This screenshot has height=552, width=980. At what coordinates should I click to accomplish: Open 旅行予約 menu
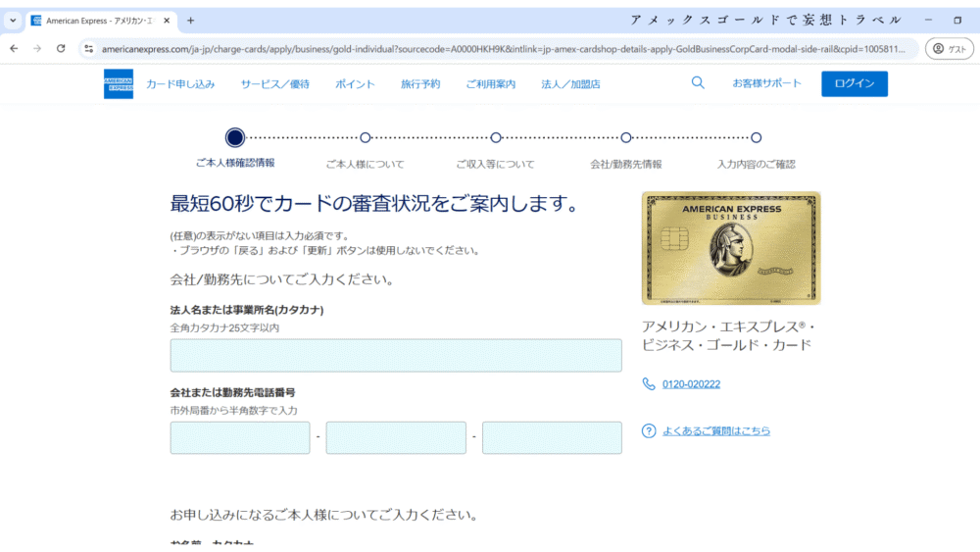click(420, 83)
